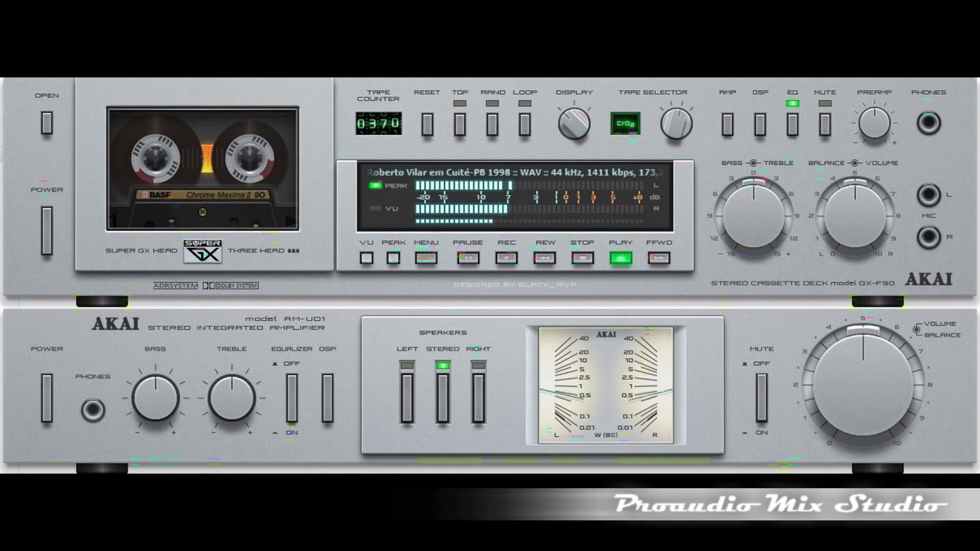Toggle the amplifier EQUALIZER switch

point(292,398)
